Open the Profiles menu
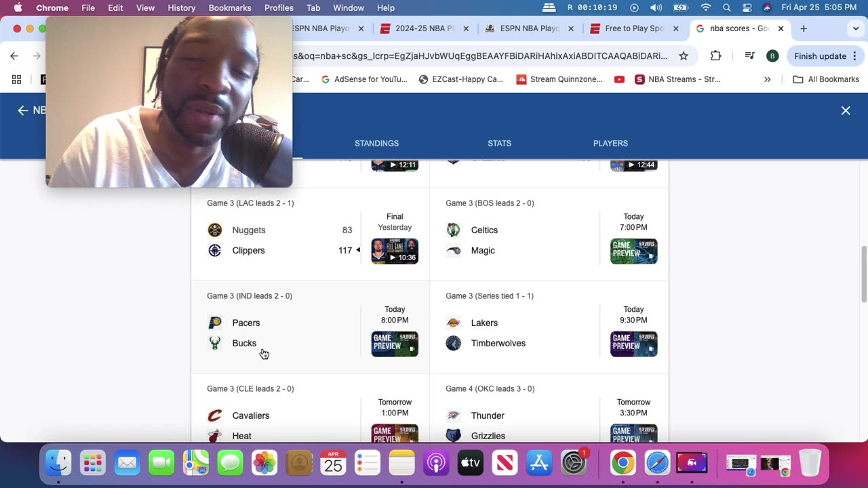This screenshot has height=488, width=868. [x=279, y=7]
